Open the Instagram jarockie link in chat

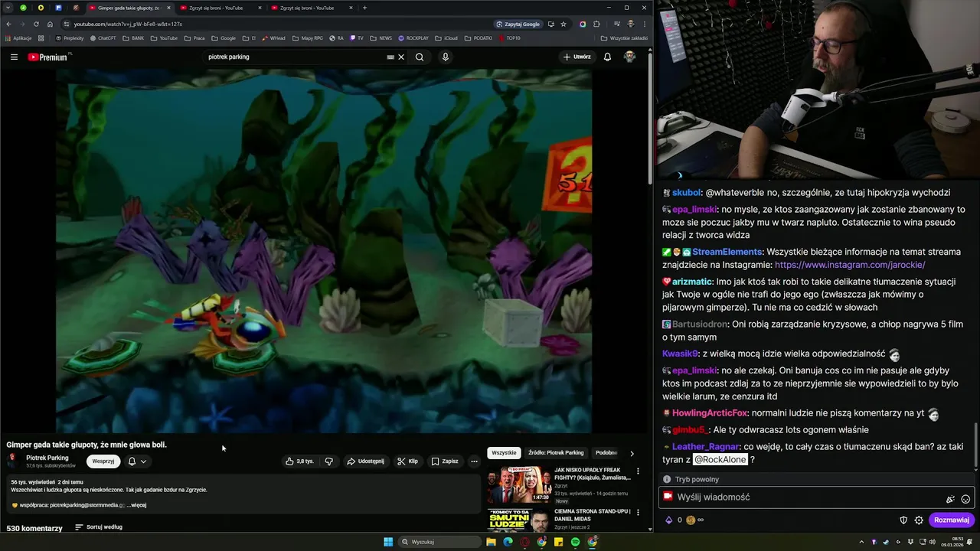click(850, 265)
